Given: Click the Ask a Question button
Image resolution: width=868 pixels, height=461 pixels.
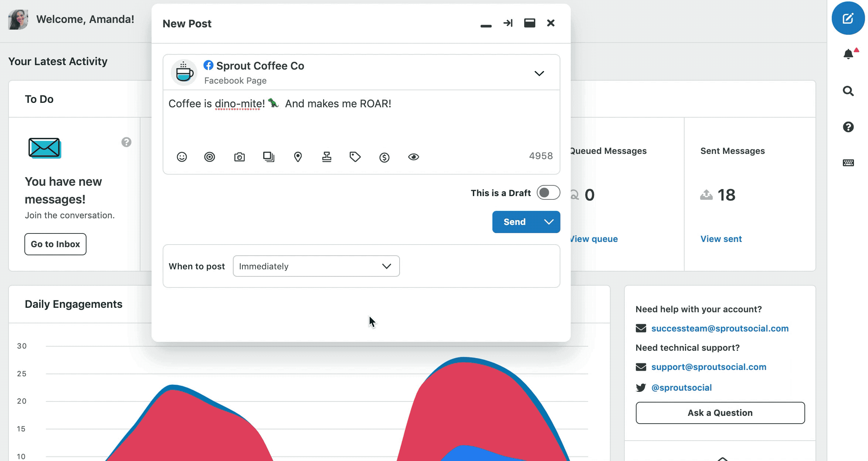Looking at the screenshot, I should pos(720,413).
